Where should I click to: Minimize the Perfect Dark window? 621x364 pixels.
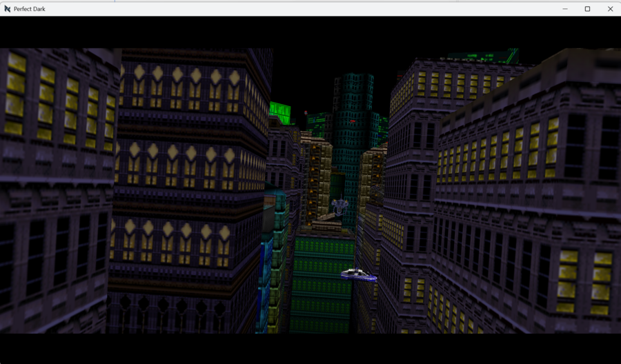pyautogui.click(x=565, y=9)
